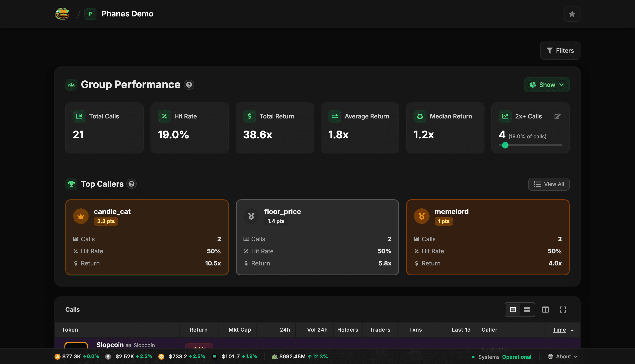Click the frog logo in header
The height and width of the screenshot is (364, 635).
(x=62, y=14)
